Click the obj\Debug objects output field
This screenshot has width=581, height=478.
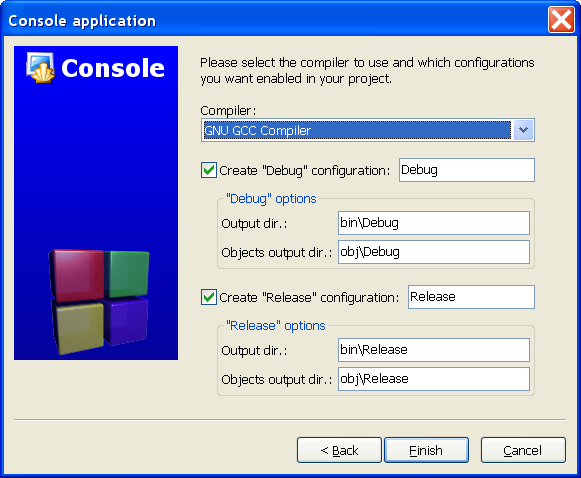[434, 252]
